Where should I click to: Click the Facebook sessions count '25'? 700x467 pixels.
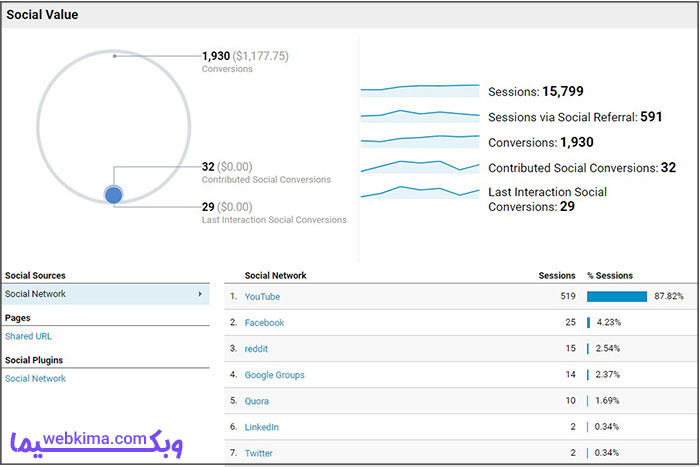(x=571, y=322)
